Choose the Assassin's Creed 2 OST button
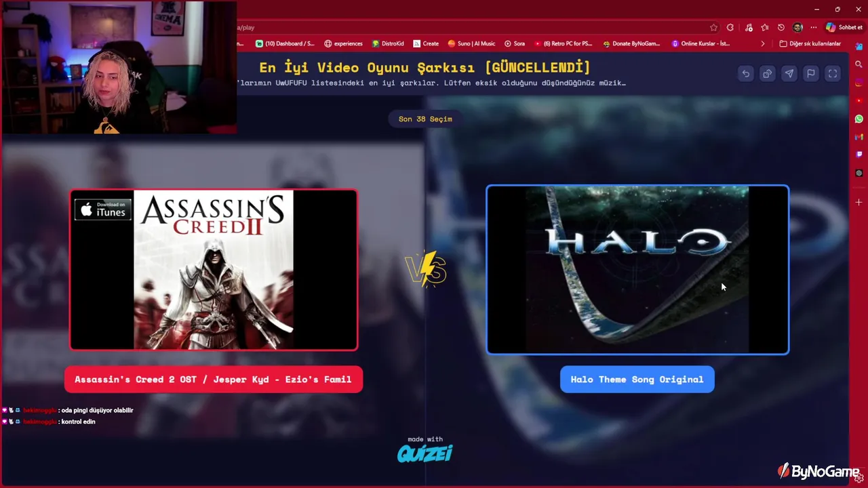The image size is (868, 488). (x=213, y=380)
